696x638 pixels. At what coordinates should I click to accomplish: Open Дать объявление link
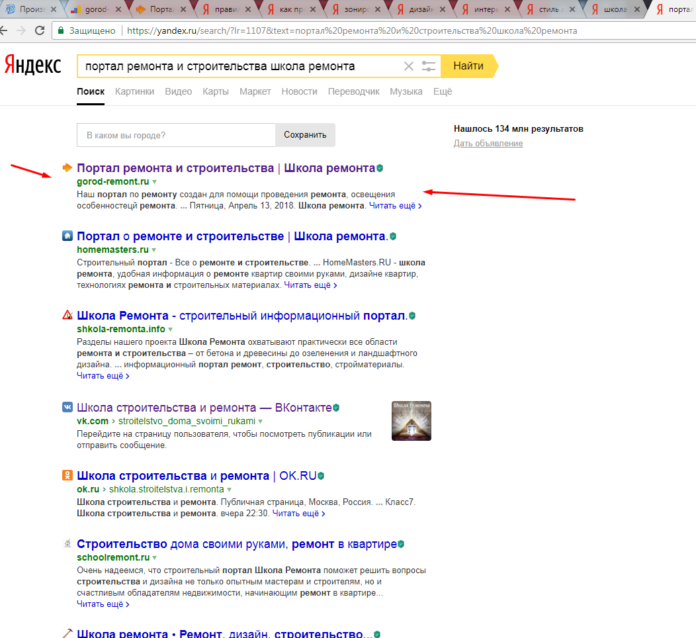488,143
